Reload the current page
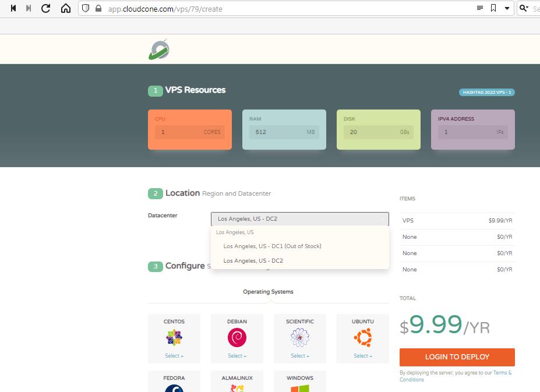The width and height of the screenshot is (540, 392). click(46, 8)
